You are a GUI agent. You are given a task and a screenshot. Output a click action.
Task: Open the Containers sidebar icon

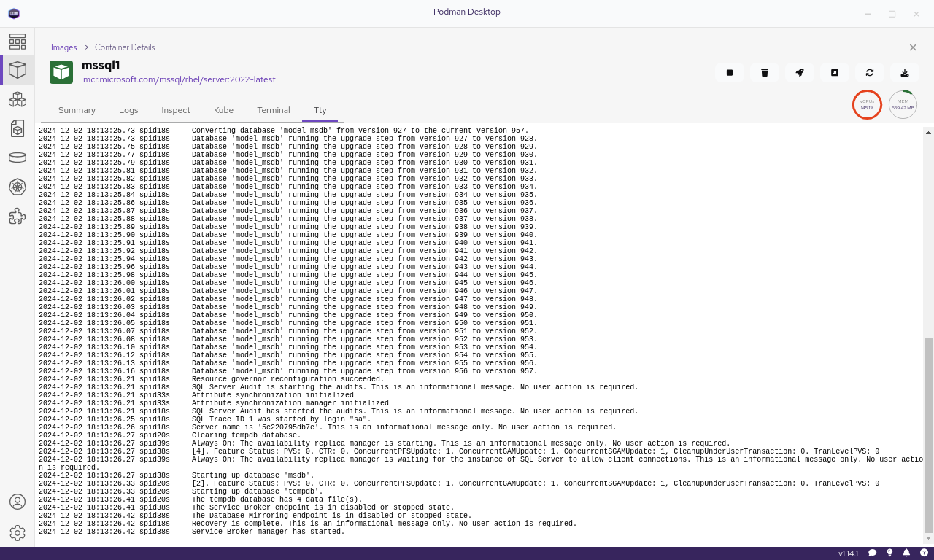point(18,70)
